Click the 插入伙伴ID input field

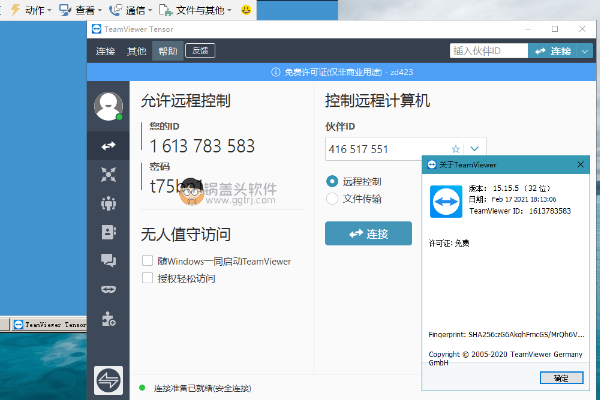click(487, 50)
